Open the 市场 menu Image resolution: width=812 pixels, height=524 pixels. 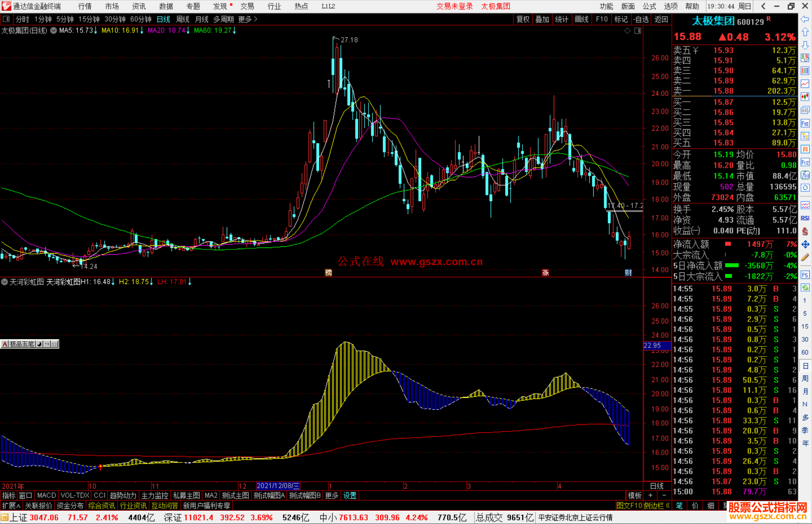[x=112, y=6]
